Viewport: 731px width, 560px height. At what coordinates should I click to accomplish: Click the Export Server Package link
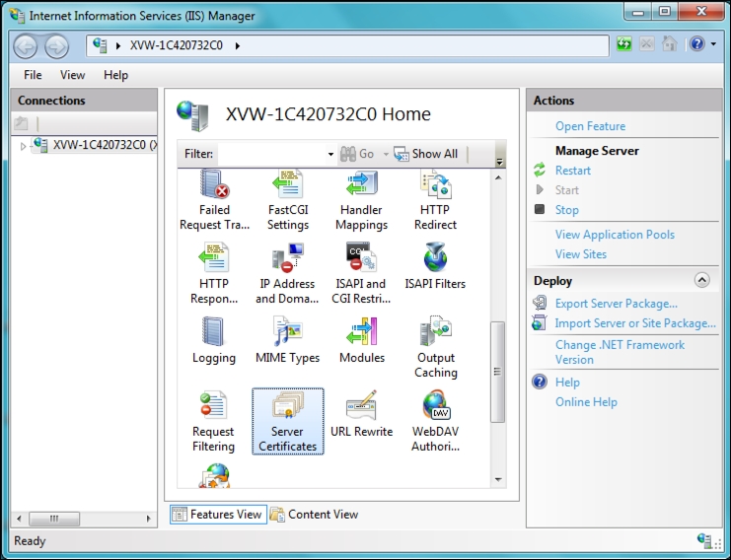616,304
